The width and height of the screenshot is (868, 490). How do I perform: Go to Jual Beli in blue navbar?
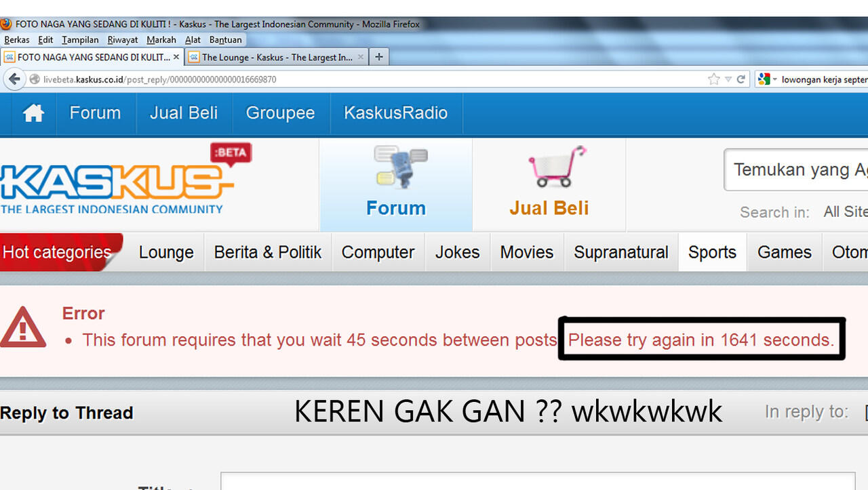click(x=184, y=113)
